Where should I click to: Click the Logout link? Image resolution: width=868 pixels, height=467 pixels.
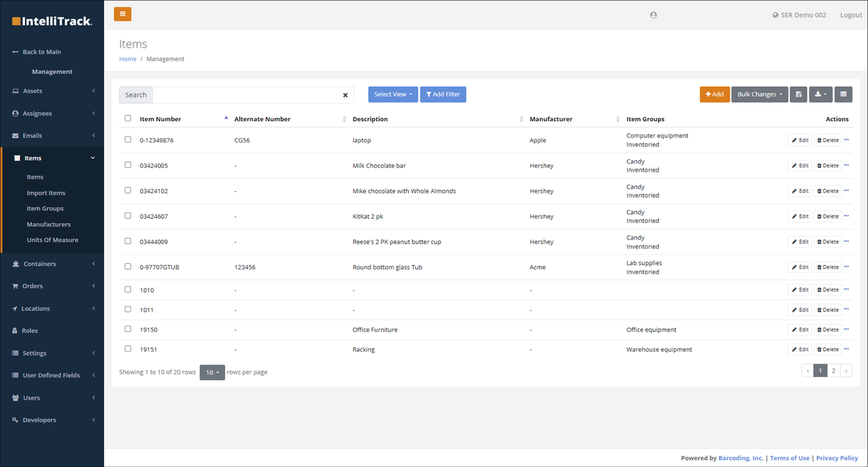click(x=851, y=15)
